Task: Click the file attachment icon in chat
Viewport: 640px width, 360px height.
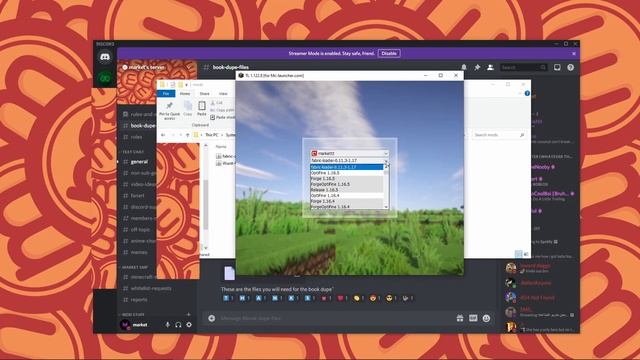Action: [229, 273]
